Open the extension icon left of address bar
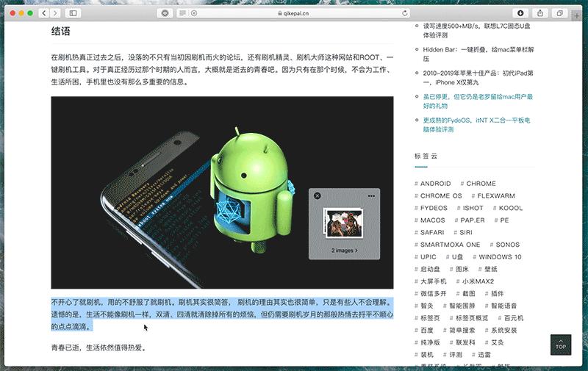This screenshot has height=371, width=588. (165, 13)
